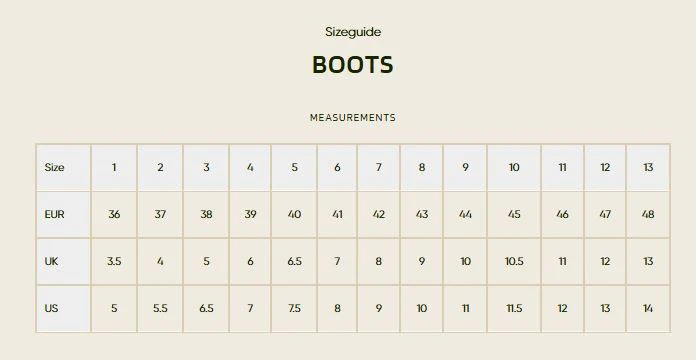
Task: Select the "UK" row header cell
Action: (63, 261)
